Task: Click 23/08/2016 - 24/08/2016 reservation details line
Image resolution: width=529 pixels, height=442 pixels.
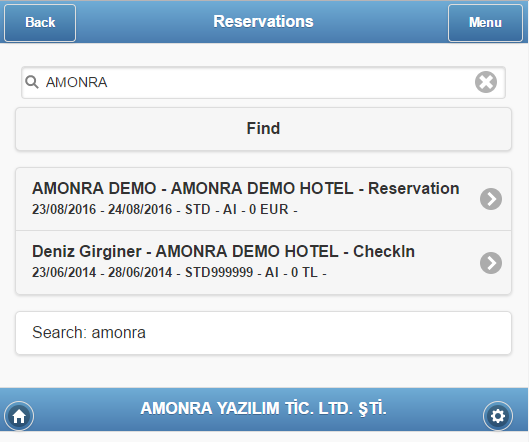Action: [165, 210]
